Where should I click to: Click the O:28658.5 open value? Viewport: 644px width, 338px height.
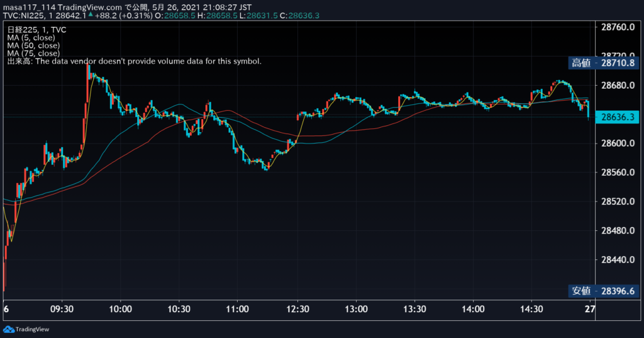[175, 16]
